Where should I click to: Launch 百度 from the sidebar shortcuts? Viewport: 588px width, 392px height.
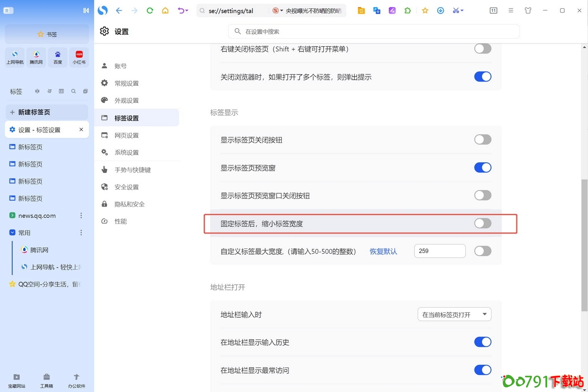pyautogui.click(x=58, y=57)
